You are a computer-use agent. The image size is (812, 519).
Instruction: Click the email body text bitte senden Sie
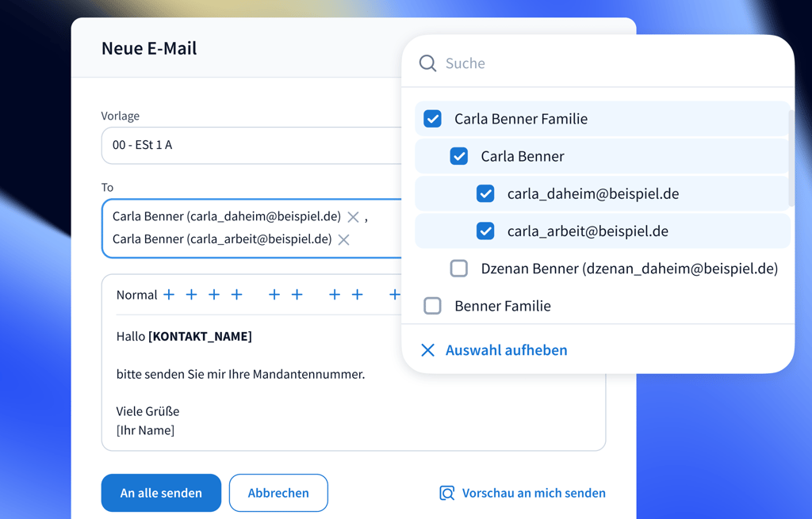point(240,374)
